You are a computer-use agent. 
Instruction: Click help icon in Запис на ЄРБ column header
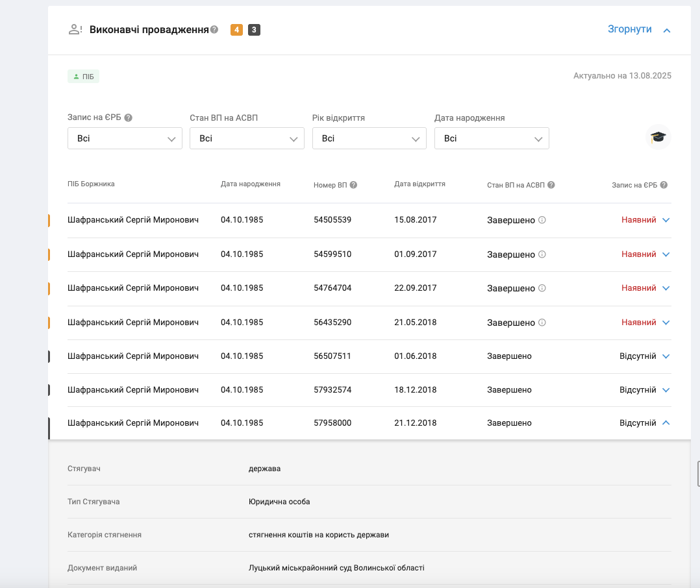(664, 185)
